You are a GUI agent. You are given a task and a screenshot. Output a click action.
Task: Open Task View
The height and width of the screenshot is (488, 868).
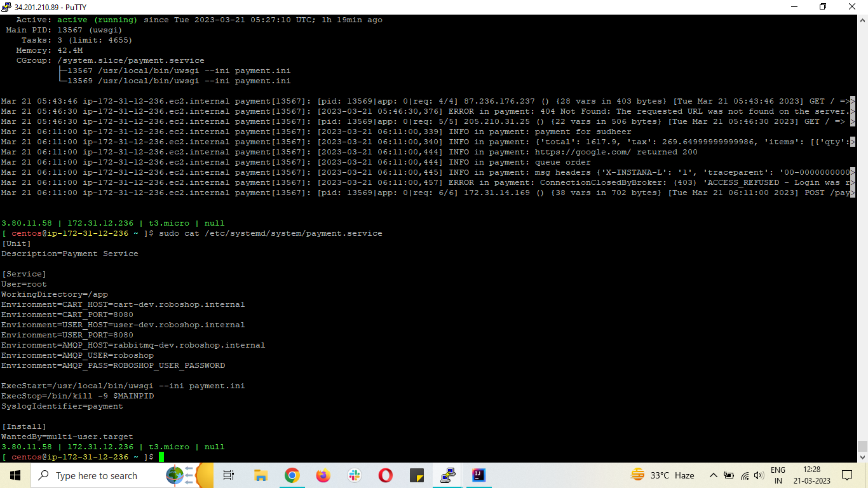[x=229, y=475]
